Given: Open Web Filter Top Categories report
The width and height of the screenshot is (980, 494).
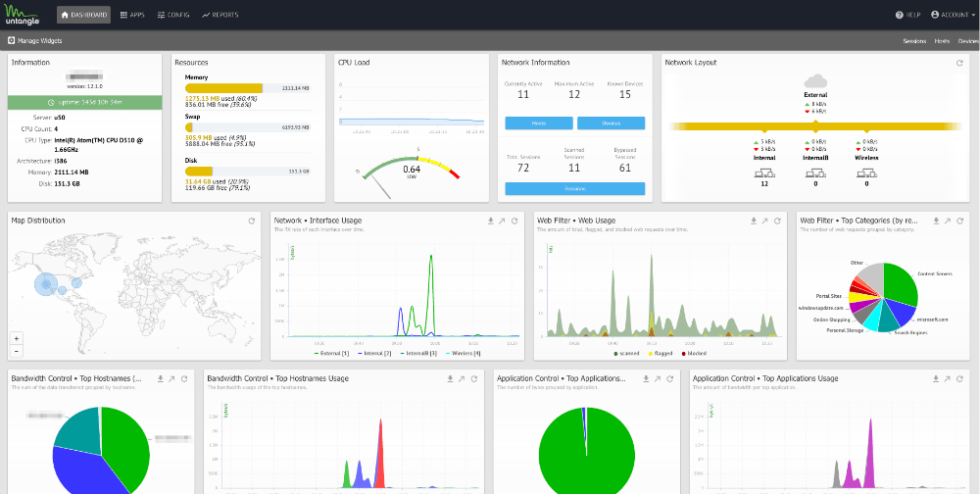Looking at the screenshot, I should tap(948, 221).
